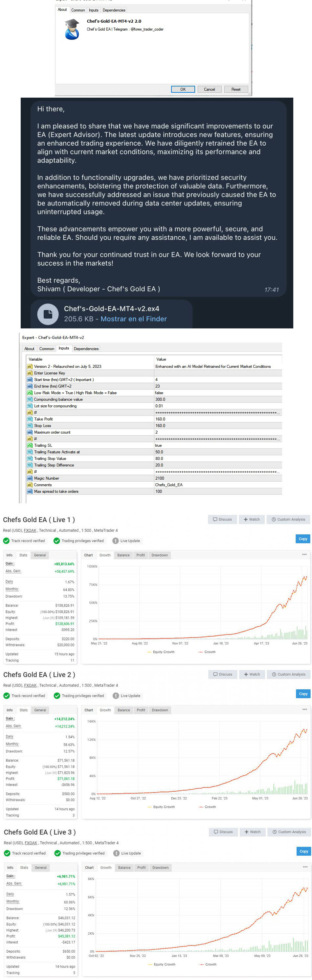312x980 pixels.
Task: Click the Copy button for Live 1
Action: click(302, 539)
